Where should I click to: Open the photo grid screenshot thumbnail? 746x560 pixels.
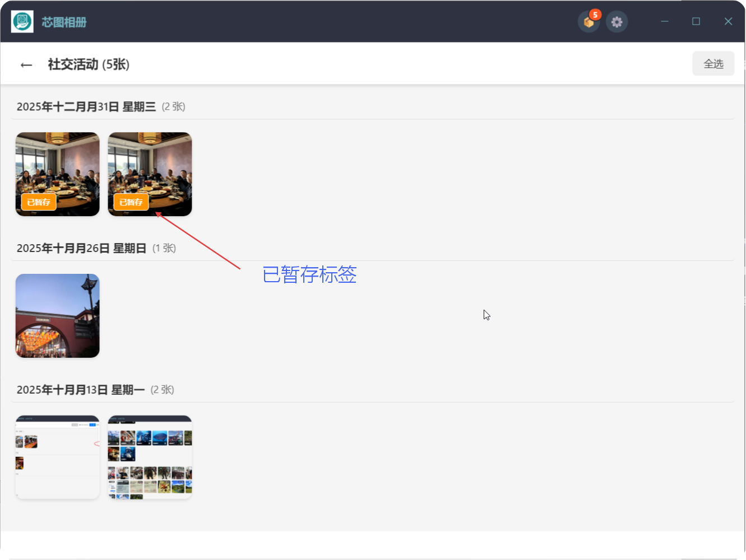[x=150, y=457]
